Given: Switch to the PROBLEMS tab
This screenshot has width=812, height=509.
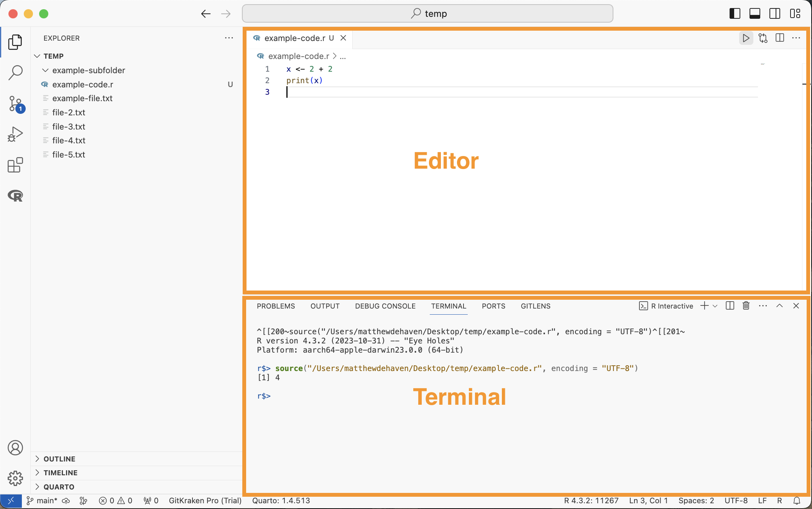Looking at the screenshot, I should (x=276, y=306).
